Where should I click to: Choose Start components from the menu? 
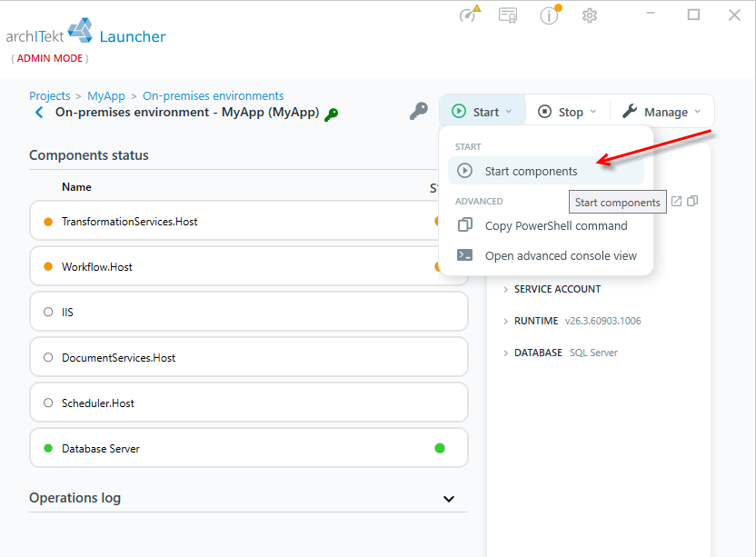[546, 171]
